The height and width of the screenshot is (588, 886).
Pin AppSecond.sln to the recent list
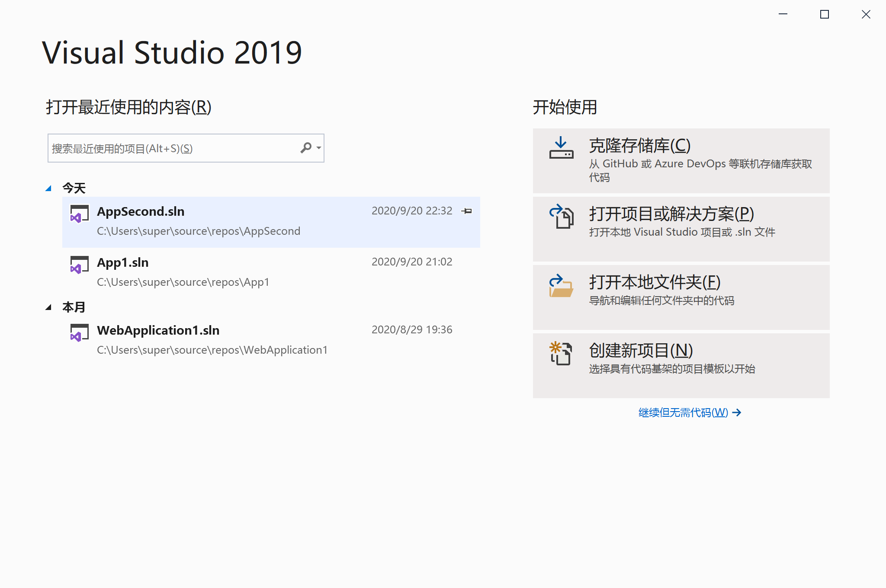[467, 211]
